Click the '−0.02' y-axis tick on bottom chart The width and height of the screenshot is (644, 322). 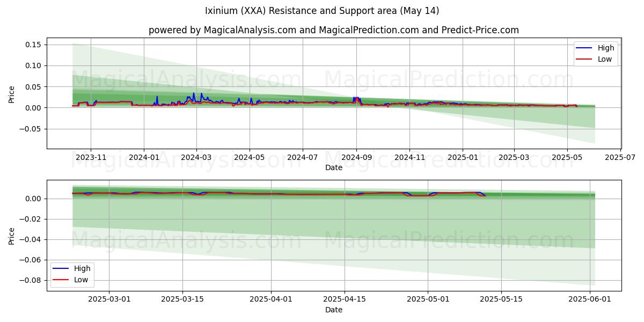tap(31, 219)
